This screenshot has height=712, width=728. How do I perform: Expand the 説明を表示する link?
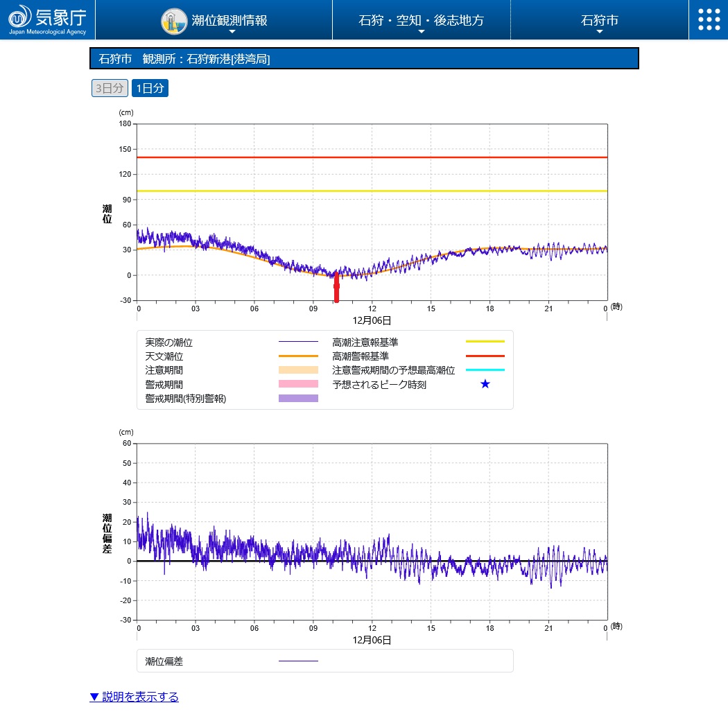134,697
